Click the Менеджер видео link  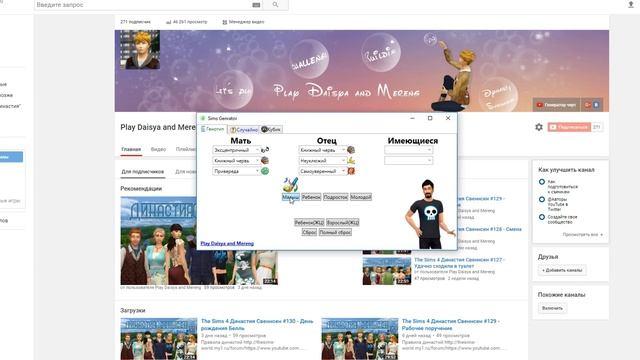(x=246, y=22)
